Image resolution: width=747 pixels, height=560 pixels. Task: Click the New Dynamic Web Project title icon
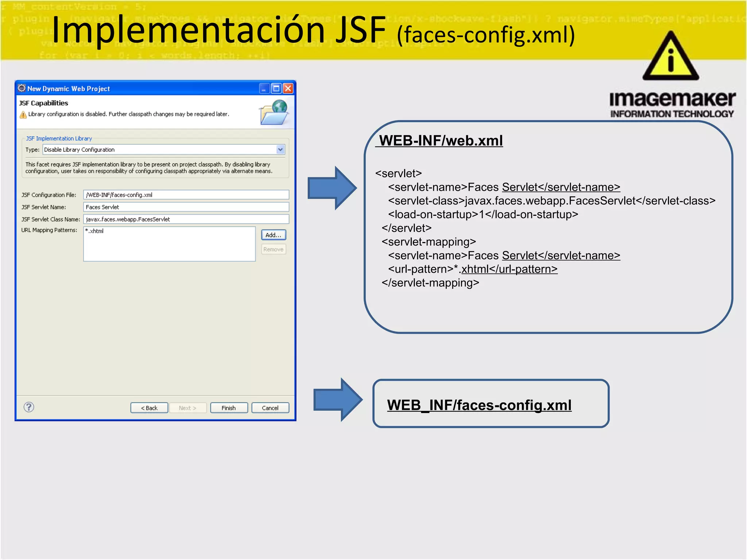[x=22, y=88]
